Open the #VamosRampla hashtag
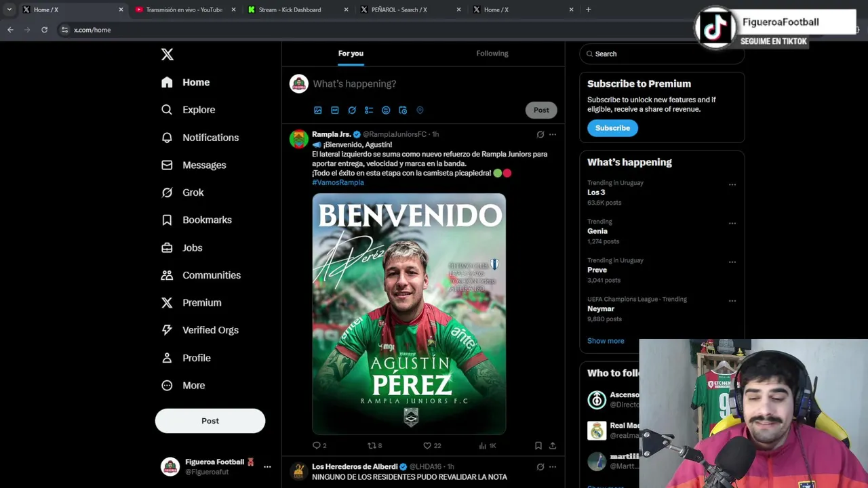Screen dimensions: 868x488 (x=338, y=182)
